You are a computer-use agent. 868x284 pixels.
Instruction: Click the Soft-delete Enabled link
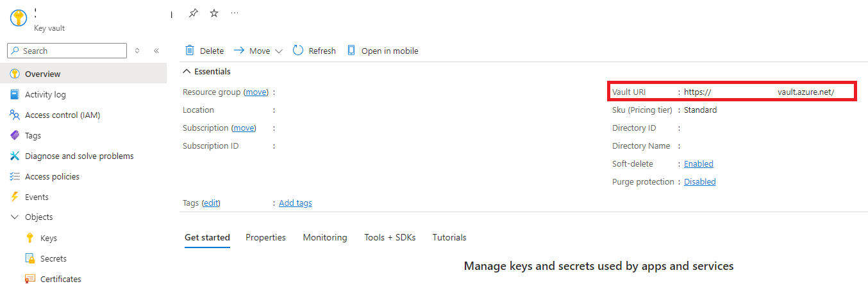pyautogui.click(x=699, y=163)
